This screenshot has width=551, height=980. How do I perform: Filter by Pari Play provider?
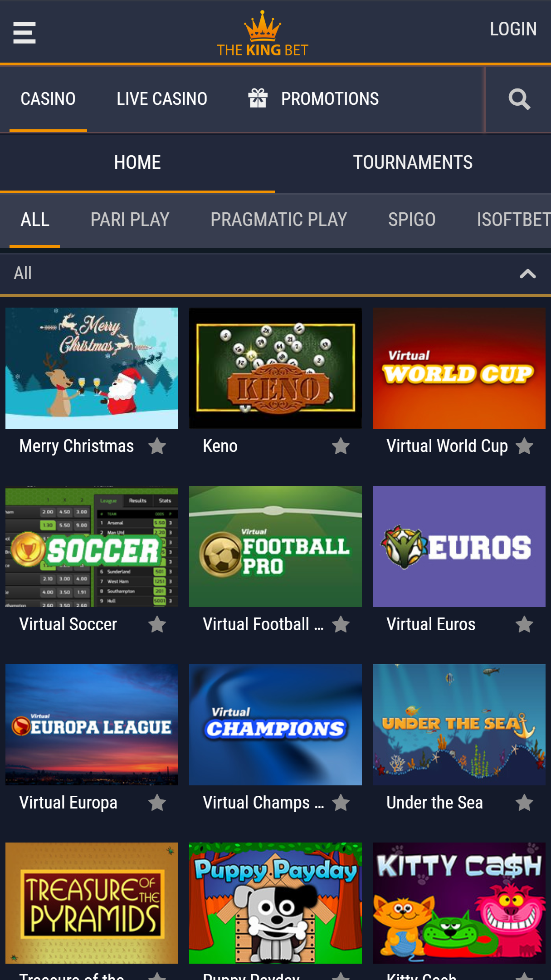pyautogui.click(x=130, y=220)
